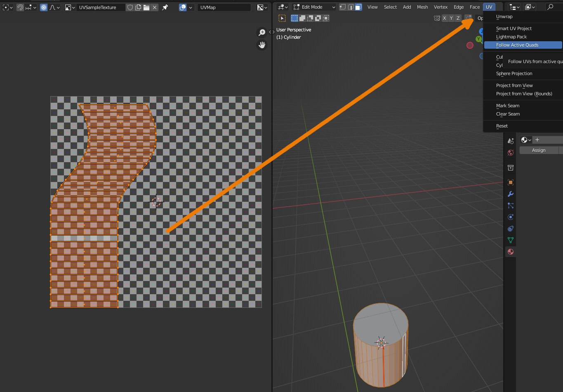The width and height of the screenshot is (563, 392).
Task: Select the subtract-selection mode icon
Action: tap(310, 18)
